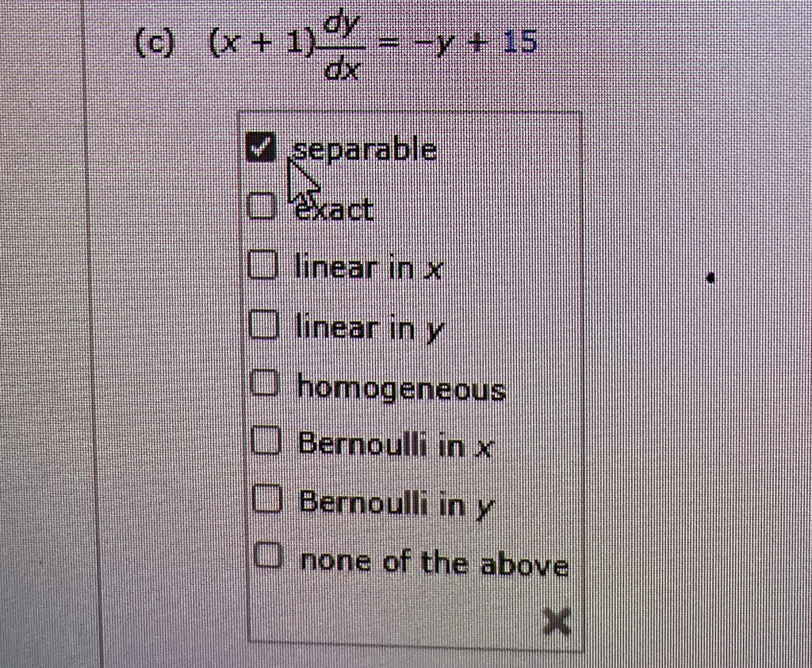The width and height of the screenshot is (812, 668).
Task: Click the separable label text
Action: 364,149
